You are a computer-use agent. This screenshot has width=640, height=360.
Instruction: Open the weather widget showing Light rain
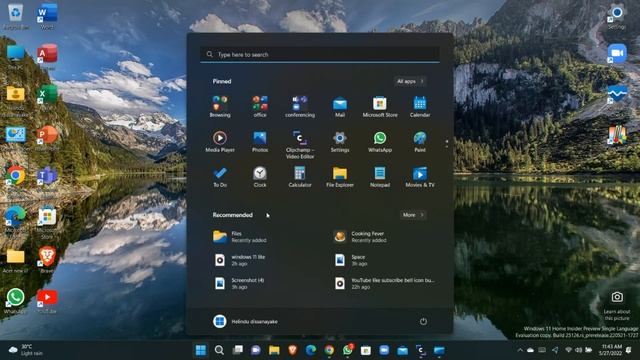pos(26,350)
